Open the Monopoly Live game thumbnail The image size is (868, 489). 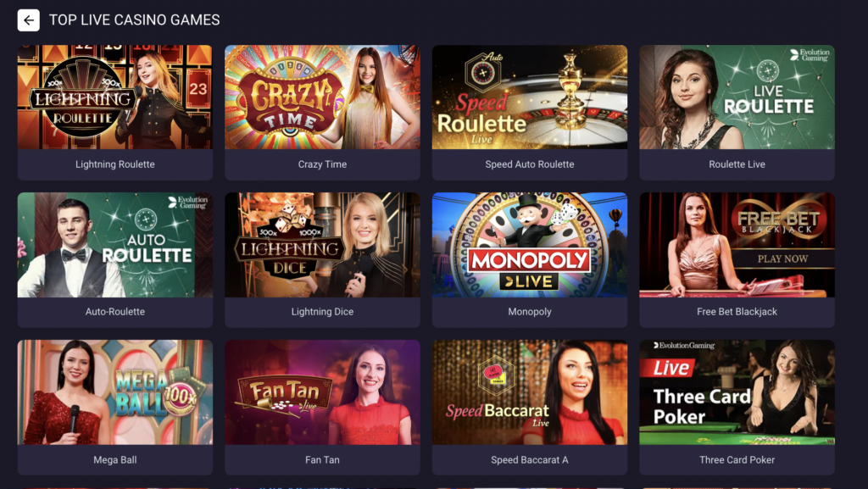530,244
